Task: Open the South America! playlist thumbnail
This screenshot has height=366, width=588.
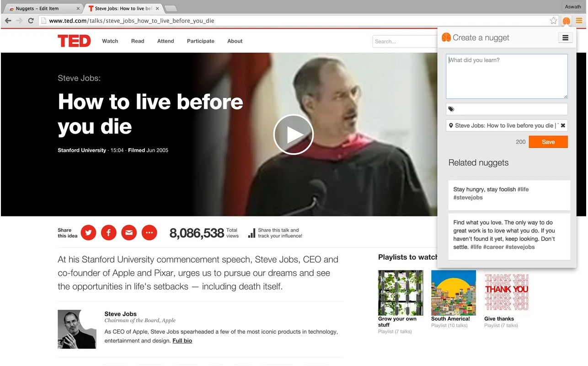Action: tap(454, 293)
